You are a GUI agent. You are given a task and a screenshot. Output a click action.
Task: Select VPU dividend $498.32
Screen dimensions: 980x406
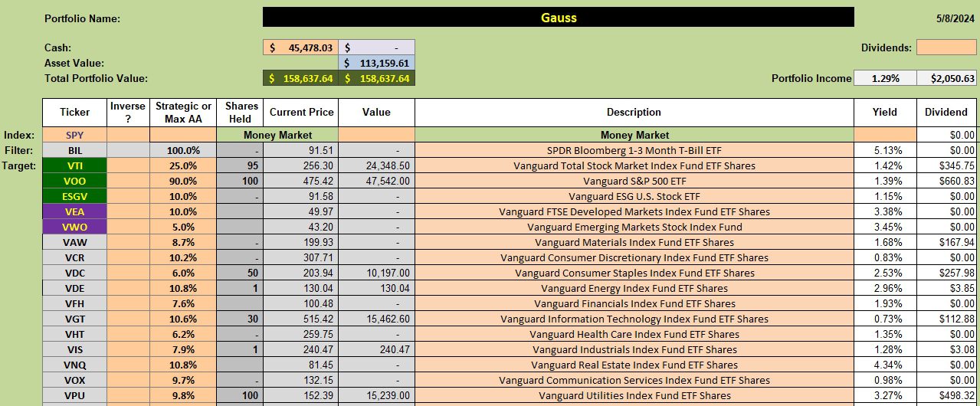946,395
